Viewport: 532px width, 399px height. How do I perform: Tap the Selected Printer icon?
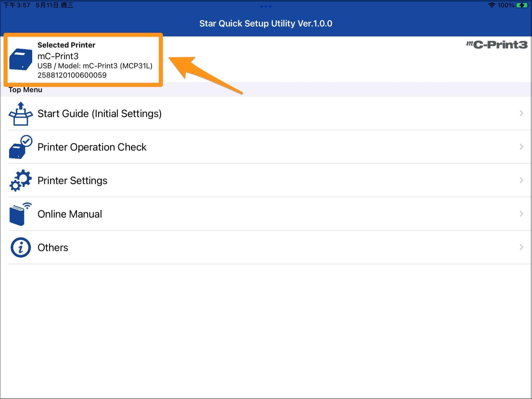click(21, 59)
